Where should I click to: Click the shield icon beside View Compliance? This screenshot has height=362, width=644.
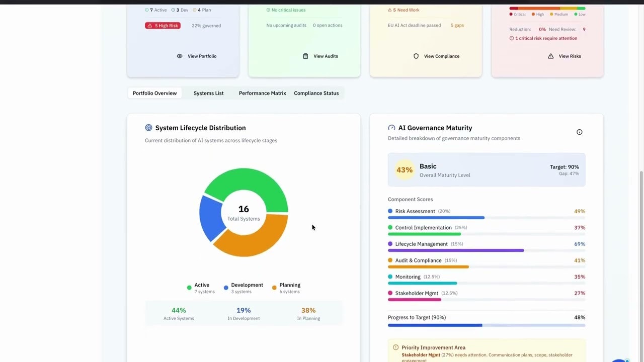[416, 56]
